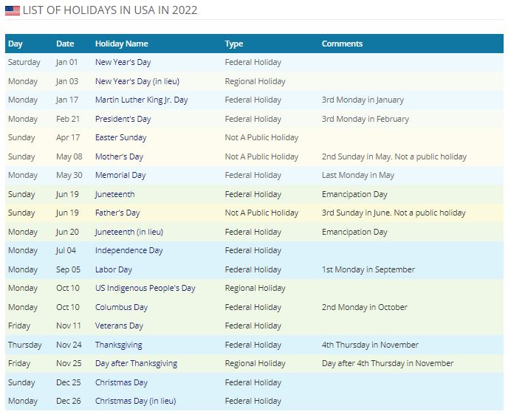This screenshot has width=511, height=420.
Task: Open the Veterans Day link
Action: pyautogui.click(x=119, y=326)
